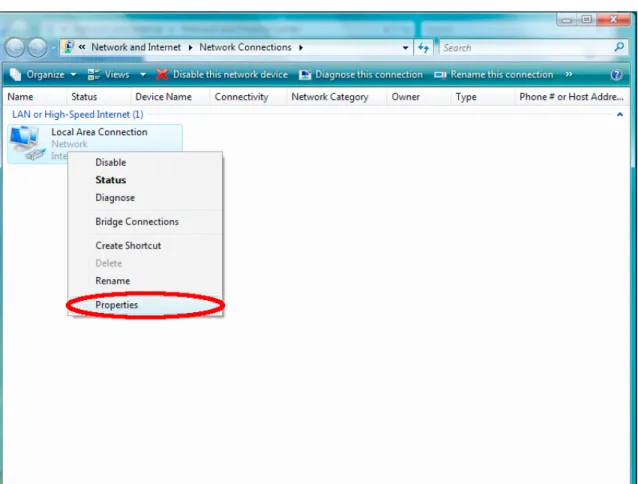This screenshot has height=484, width=638.
Task: Sort by the Status column header
Action: pyautogui.click(x=98, y=97)
